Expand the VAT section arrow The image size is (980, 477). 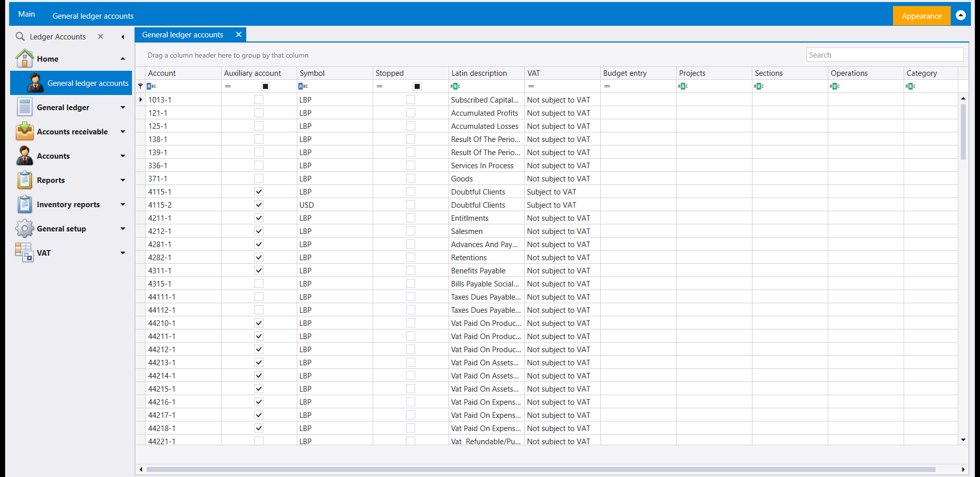click(123, 253)
